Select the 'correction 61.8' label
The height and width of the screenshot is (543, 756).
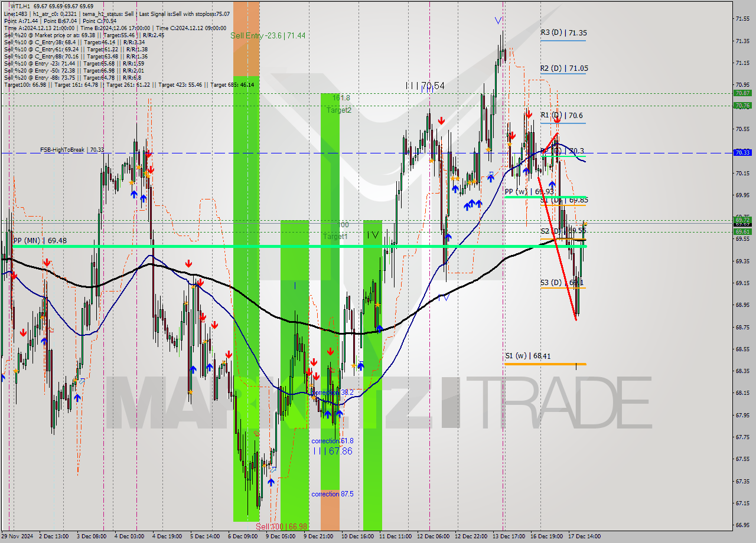(x=332, y=441)
